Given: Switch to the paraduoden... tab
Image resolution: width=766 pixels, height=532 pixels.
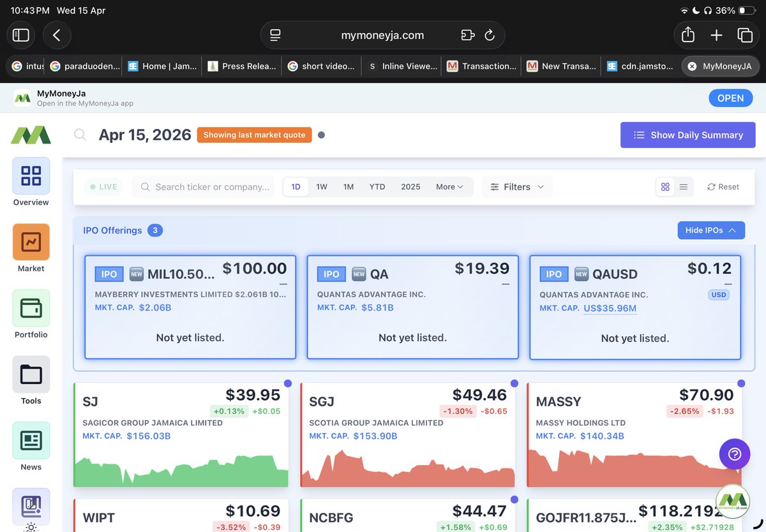Looking at the screenshot, I should coord(83,66).
